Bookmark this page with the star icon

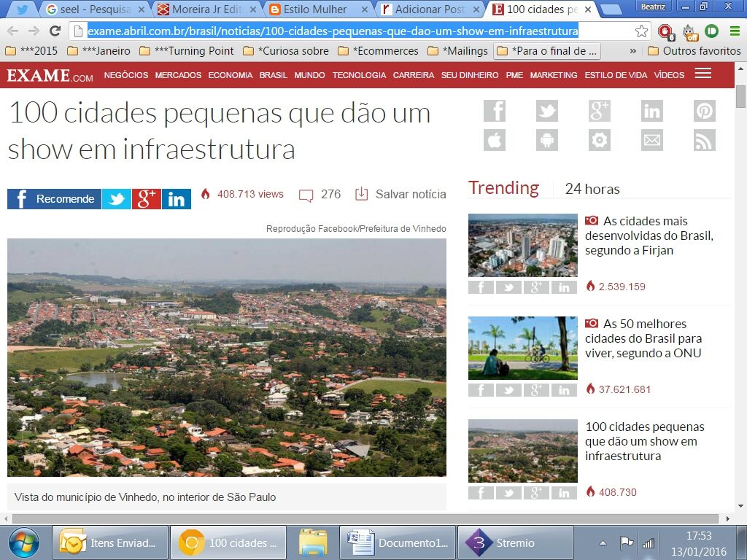pyautogui.click(x=641, y=31)
